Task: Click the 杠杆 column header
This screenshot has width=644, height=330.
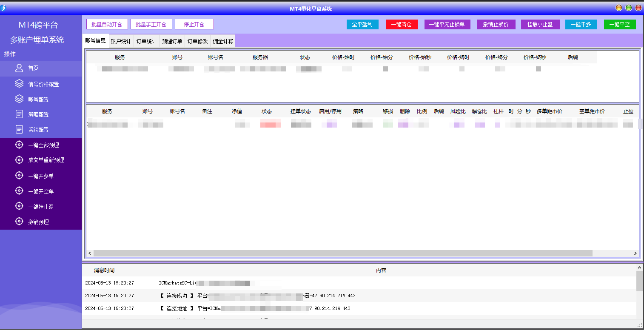Action: pos(499,111)
